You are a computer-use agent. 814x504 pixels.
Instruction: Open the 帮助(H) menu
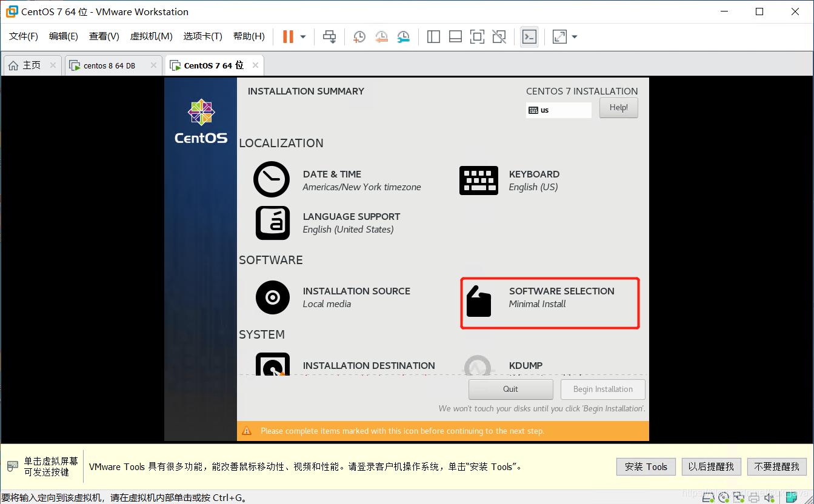pos(249,36)
